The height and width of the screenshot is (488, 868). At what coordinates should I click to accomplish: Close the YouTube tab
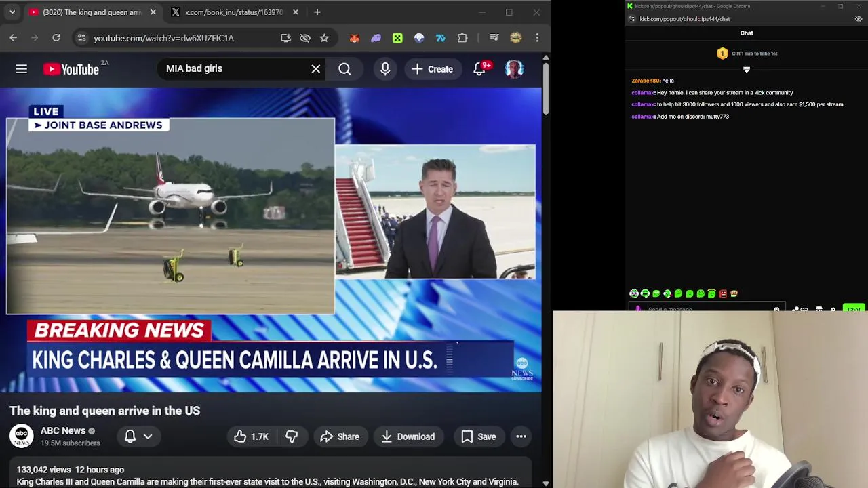(x=153, y=12)
